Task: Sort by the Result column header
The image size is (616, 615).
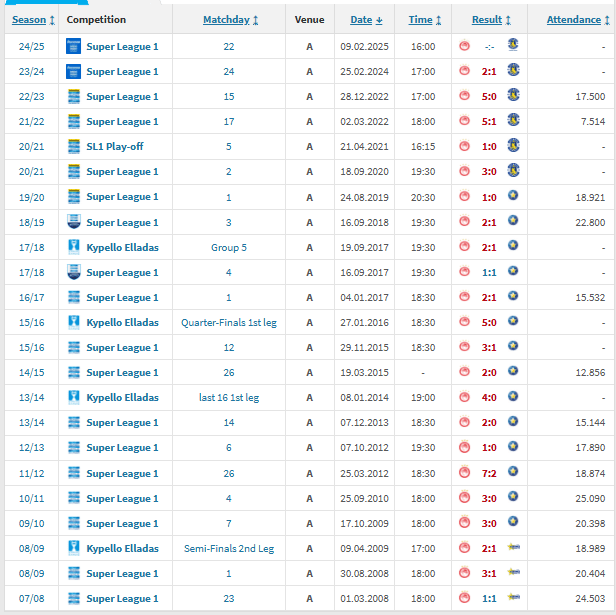Action: [x=487, y=20]
